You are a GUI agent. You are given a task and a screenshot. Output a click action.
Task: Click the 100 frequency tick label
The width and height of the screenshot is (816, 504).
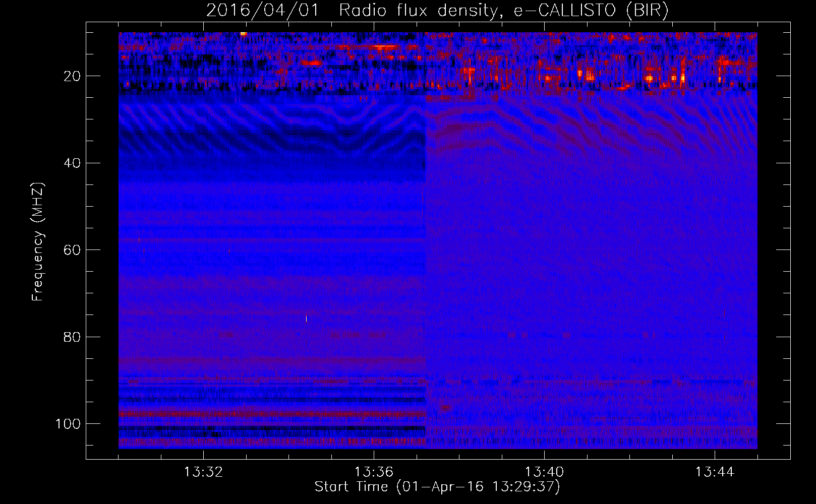click(68, 424)
